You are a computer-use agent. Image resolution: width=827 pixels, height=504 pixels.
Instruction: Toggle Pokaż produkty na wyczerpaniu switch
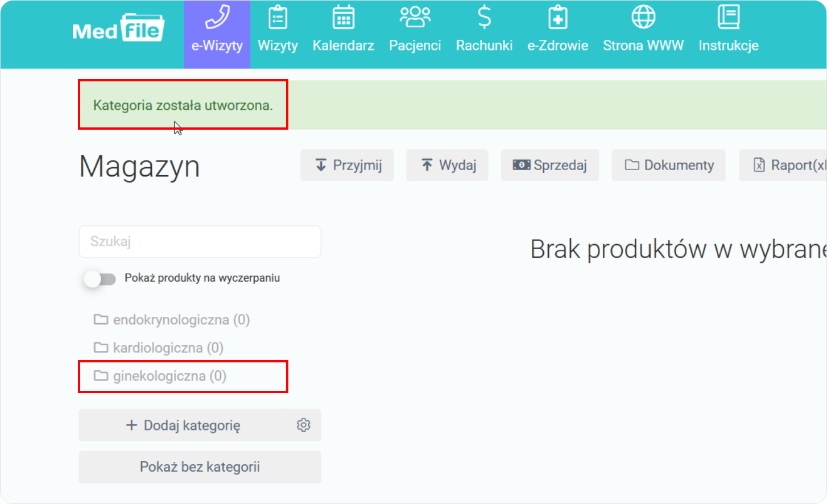click(x=100, y=279)
